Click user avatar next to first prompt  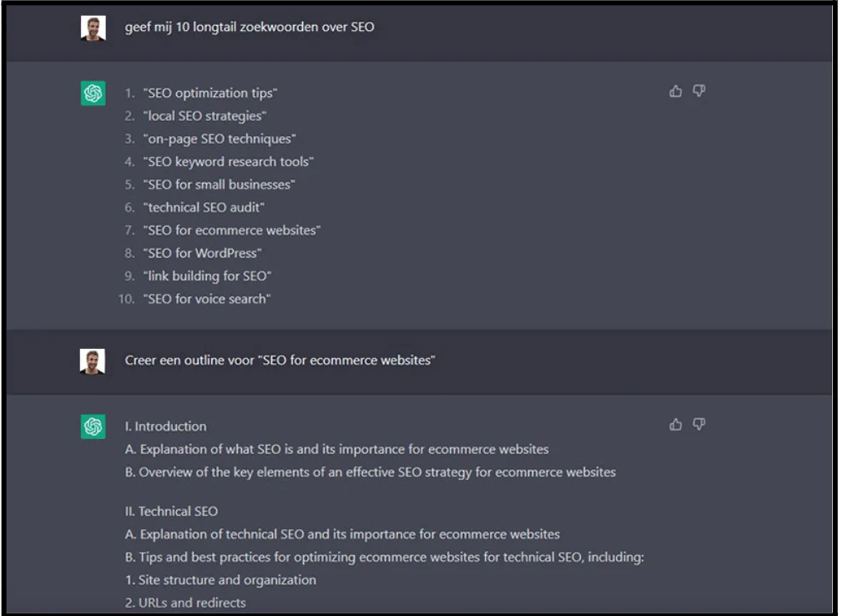point(93,28)
